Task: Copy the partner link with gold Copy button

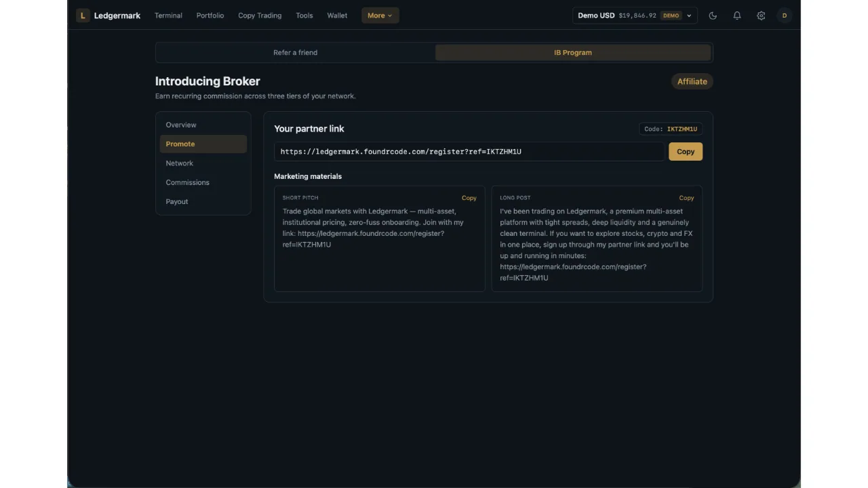Action: pyautogui.click(x=686, y=151)
